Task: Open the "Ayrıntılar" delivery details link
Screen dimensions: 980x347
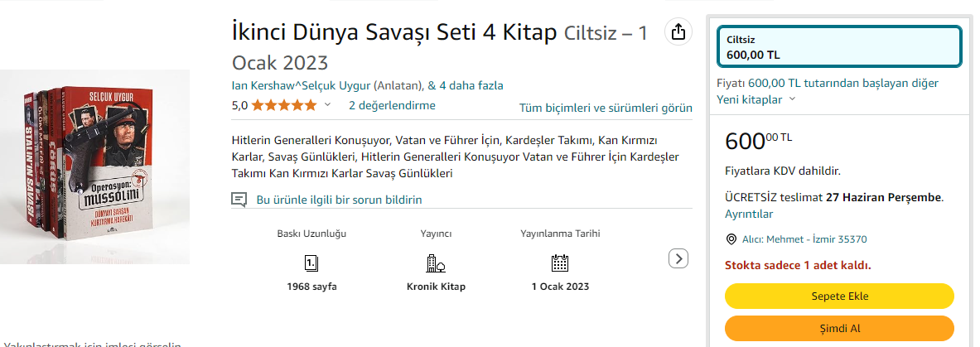Action: 749,214
